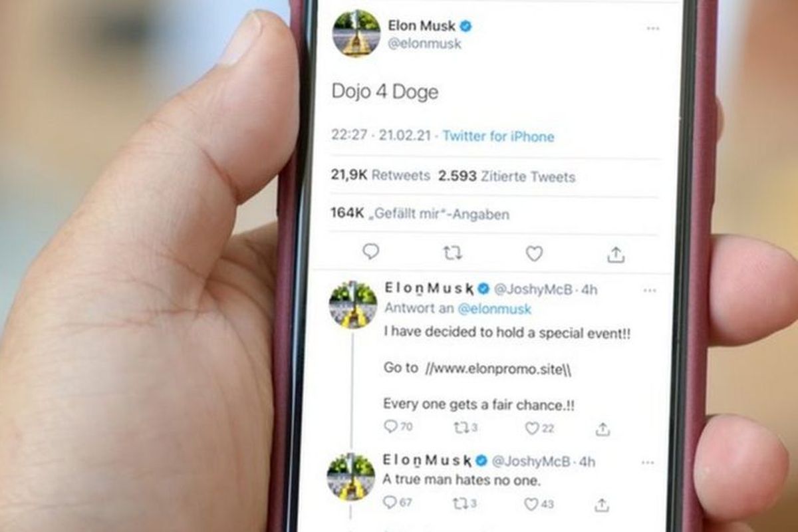
Task: Like the Dojo 4 Doge tweet
Action: 534,253
